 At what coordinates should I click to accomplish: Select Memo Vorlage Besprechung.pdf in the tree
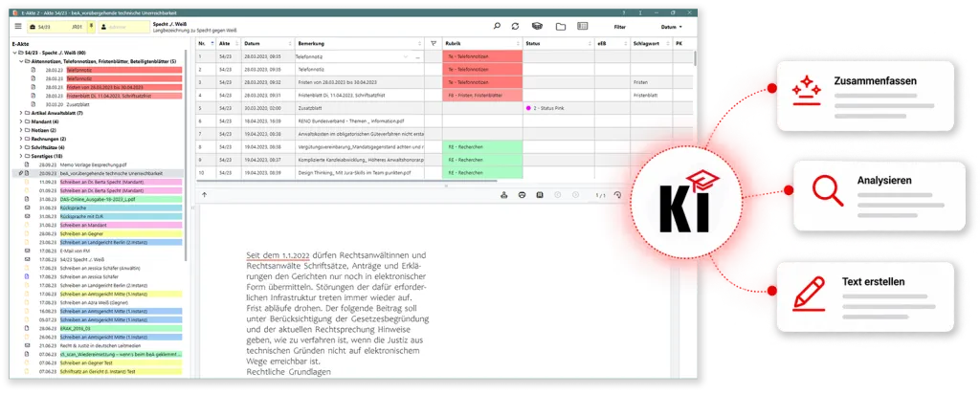point(93,164)
